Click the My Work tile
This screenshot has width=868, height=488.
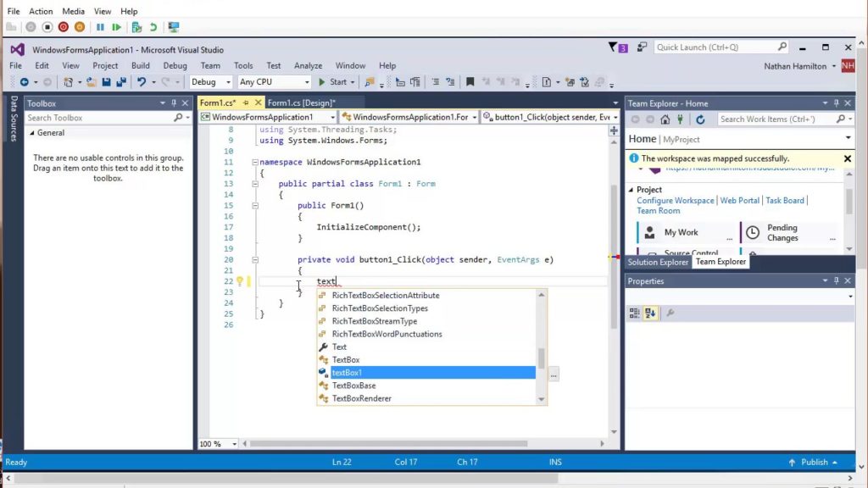(x=687, y=233)
